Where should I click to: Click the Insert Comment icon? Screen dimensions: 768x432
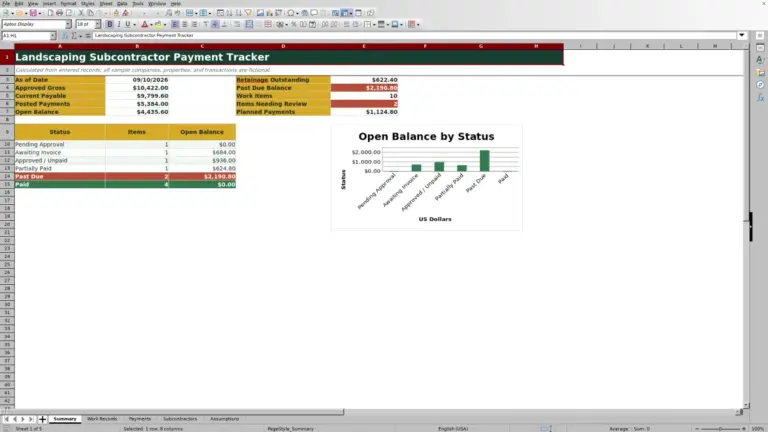point(314,13)
